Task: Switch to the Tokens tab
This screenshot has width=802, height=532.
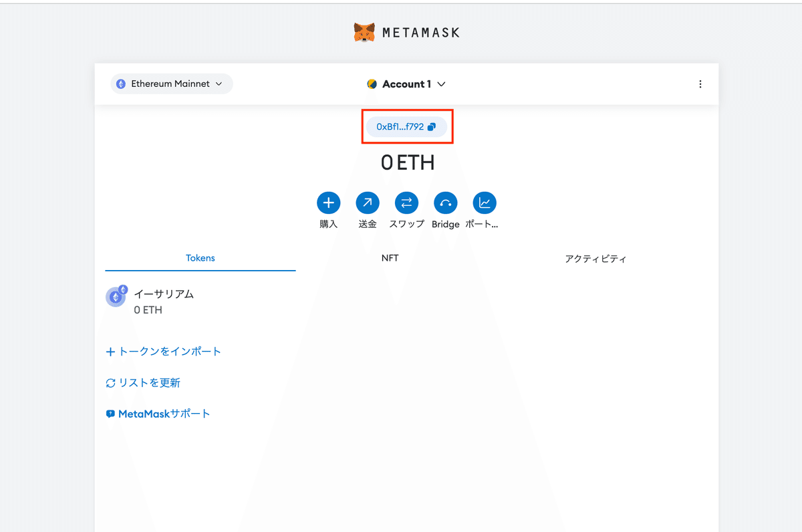Action: [x=200, y=258]
